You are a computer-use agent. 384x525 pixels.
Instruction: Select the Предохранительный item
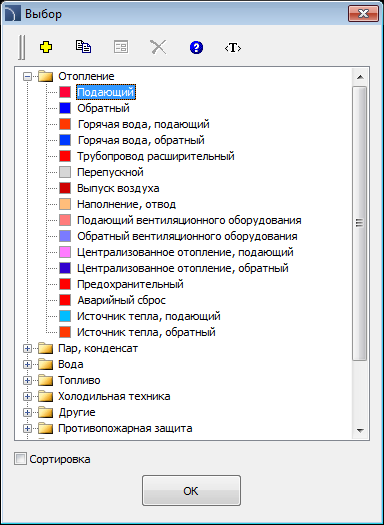pos(130,284)
